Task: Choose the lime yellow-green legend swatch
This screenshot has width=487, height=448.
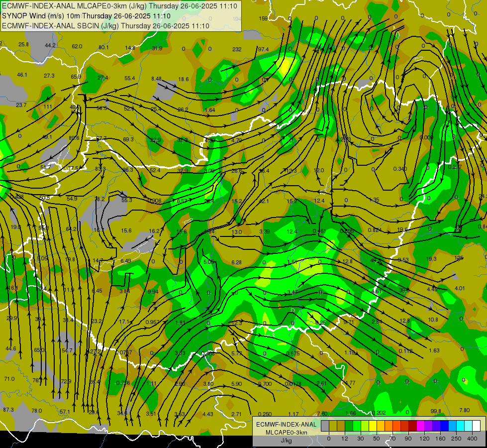Action: point(365,426)
